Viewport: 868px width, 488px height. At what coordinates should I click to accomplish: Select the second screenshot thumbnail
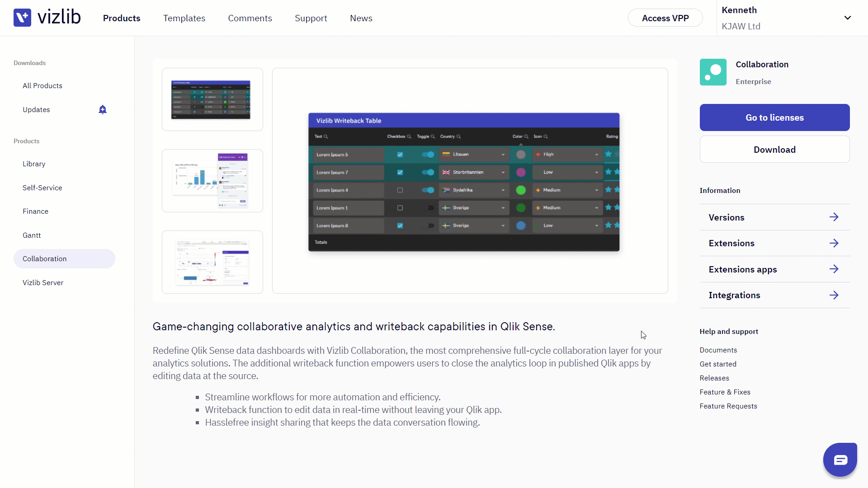[x=212, y=181]
